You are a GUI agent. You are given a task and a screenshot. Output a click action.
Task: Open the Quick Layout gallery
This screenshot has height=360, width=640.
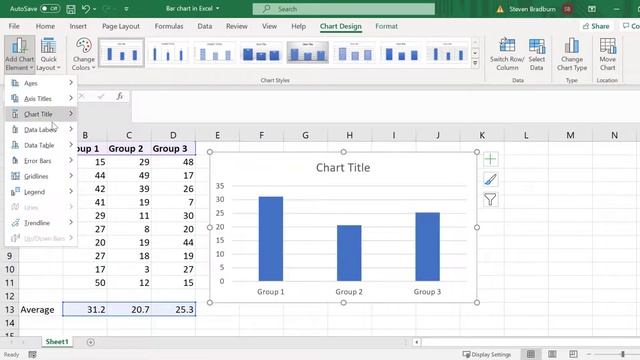click(49, 54)
